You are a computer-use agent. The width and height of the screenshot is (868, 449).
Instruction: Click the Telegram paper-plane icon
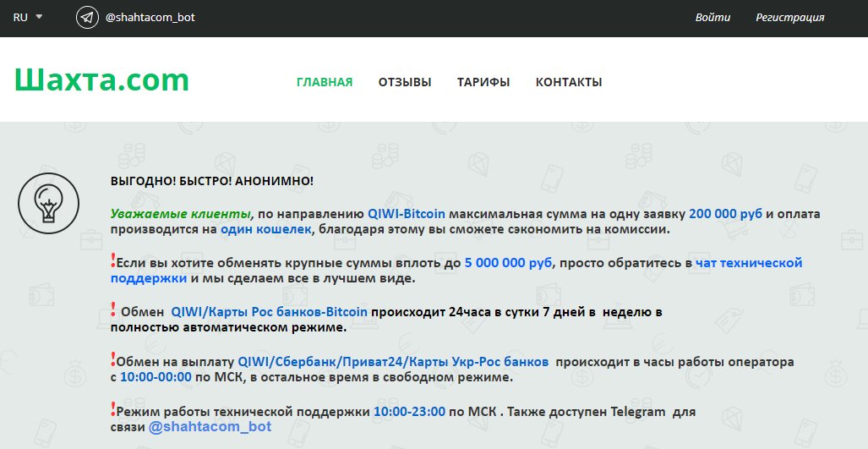tap(87, 18)
